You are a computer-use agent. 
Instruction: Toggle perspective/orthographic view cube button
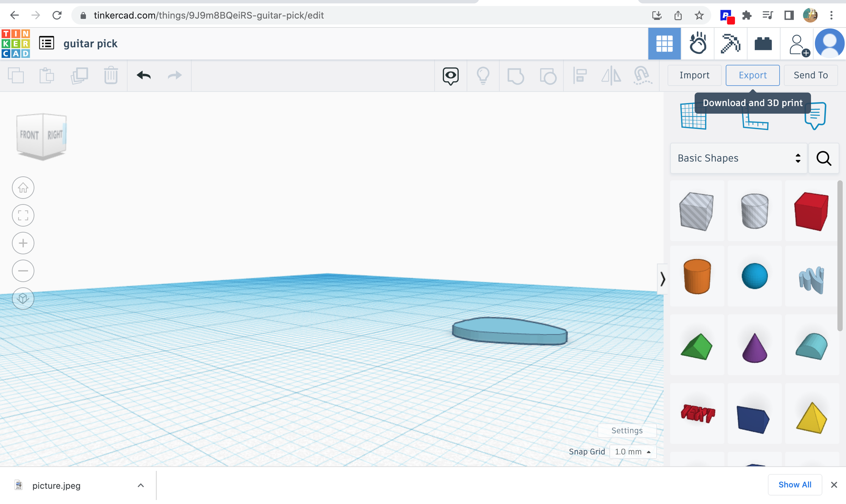tap(23, 299)
